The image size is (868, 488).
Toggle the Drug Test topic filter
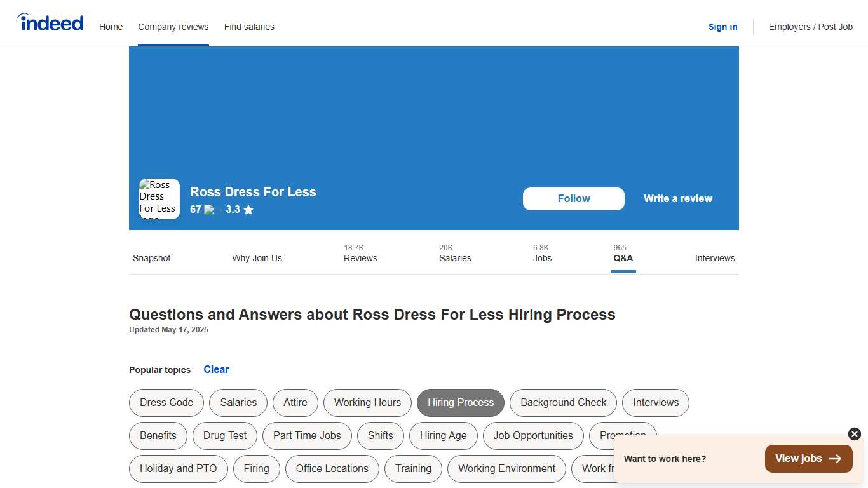coord(224,436)
